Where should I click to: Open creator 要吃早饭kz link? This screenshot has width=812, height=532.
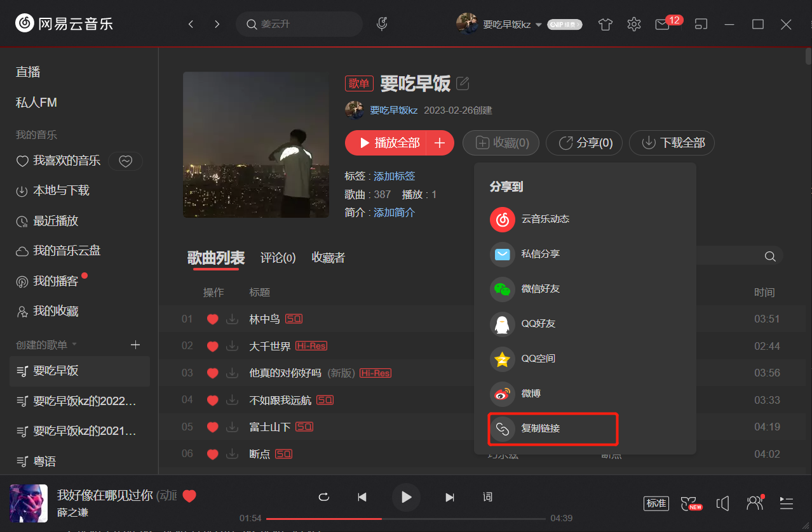click(394, 110)
